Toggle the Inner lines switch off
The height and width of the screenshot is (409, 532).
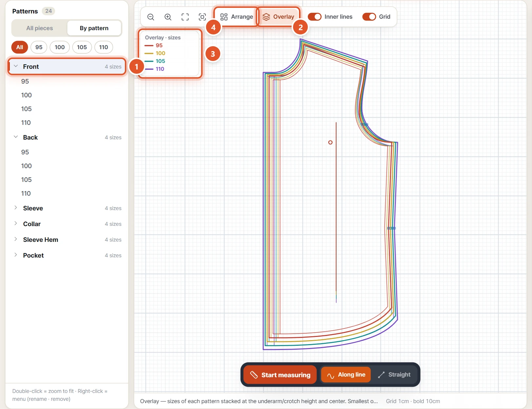tap(315, 17)
